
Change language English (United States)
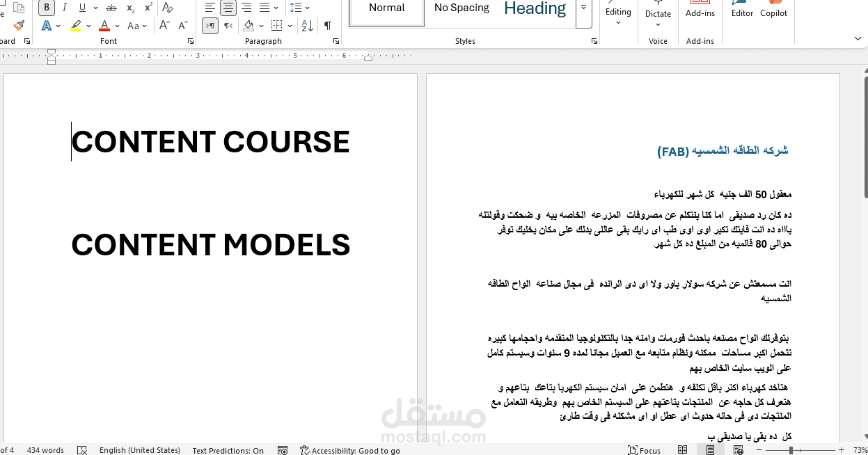(140, 450)
